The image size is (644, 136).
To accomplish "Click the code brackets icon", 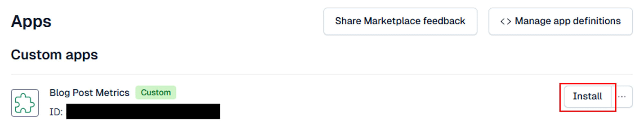I will point(506,22).
